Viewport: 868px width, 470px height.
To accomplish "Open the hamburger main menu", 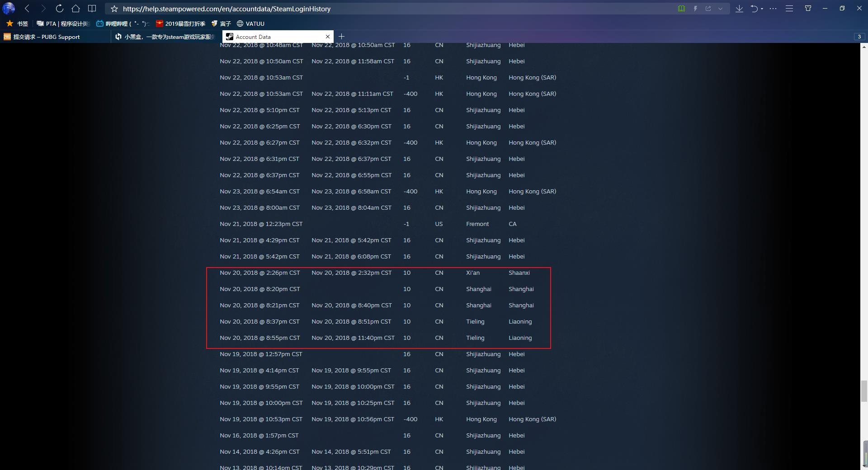I will [x=789, y=9].
